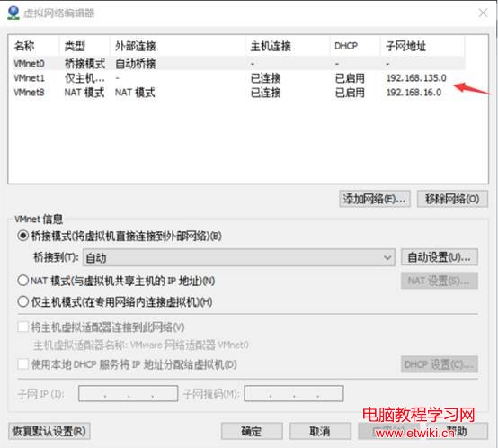
Task: Click into the 子网 IP input field
Action: 128,394
